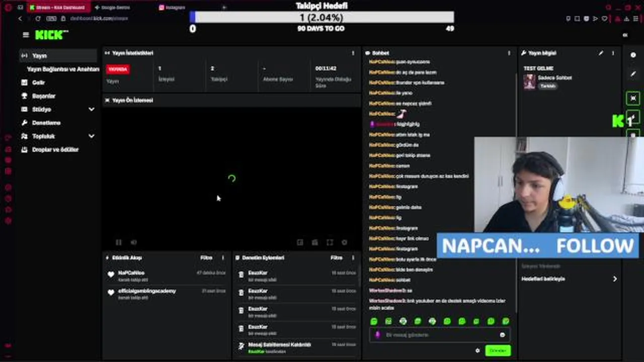This screenshot has height=362, width=644.
Task: Mute the stream preview volume
Action: [134, 242]
